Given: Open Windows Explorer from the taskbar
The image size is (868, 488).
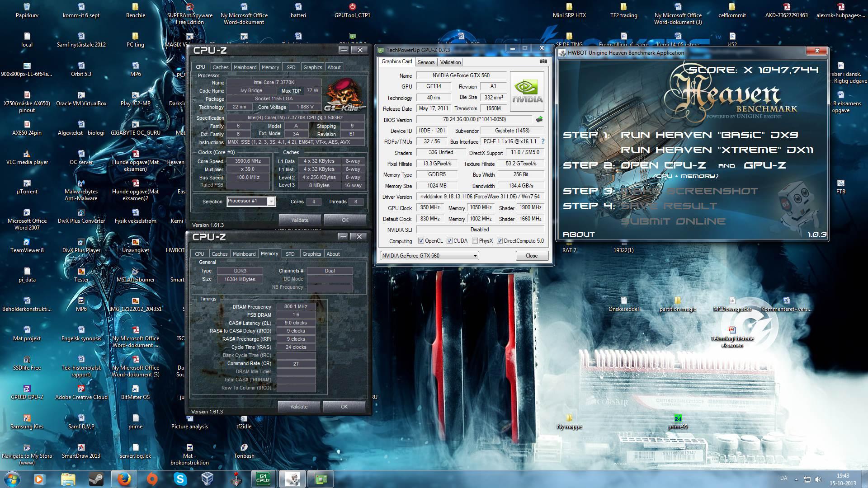Looking at the screenshot, I should [x=68, y=479].
